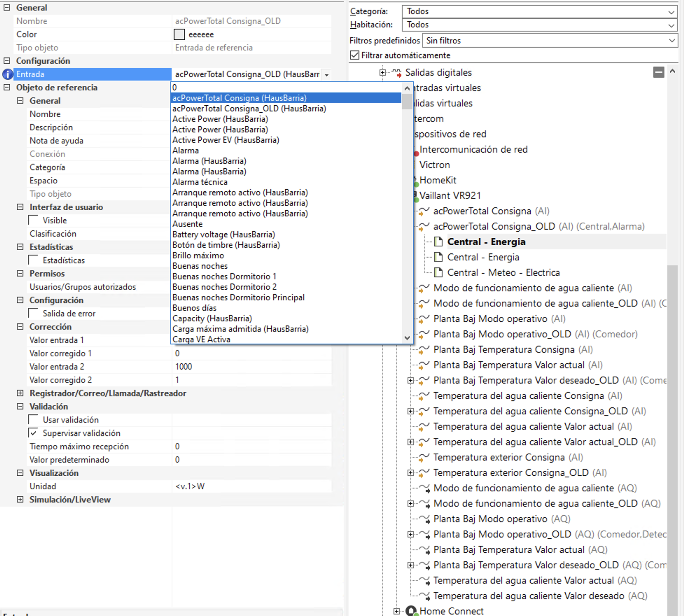Uncheck Supervisar validación
This screenshot has height=616, width=684.
click(34, 433)
